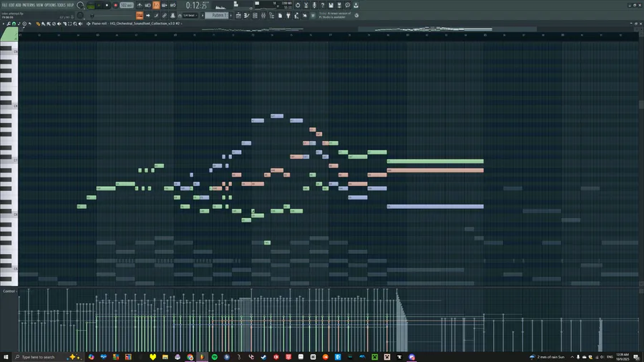Toggle wait for input to start
644x362 pixels.
[x=148, y=5]
